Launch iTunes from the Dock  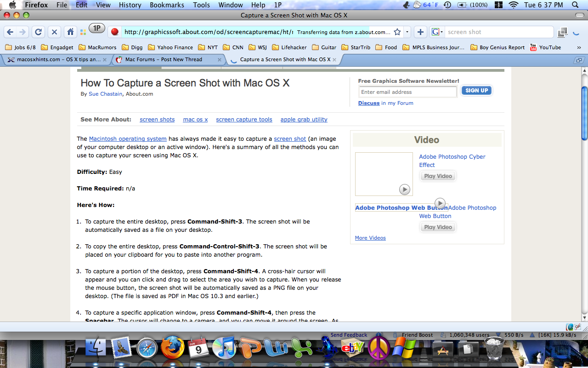tap(224, 348)
